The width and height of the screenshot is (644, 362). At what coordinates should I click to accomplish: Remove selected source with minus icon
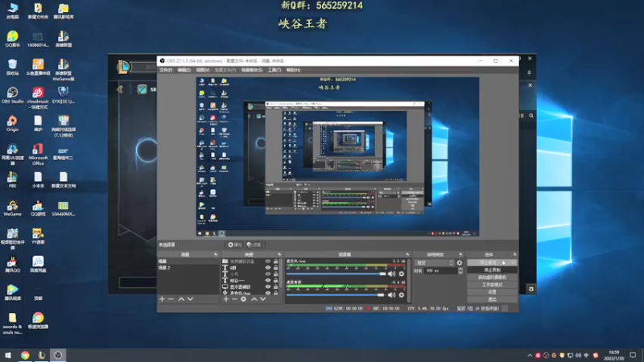[x=234, y=298]
